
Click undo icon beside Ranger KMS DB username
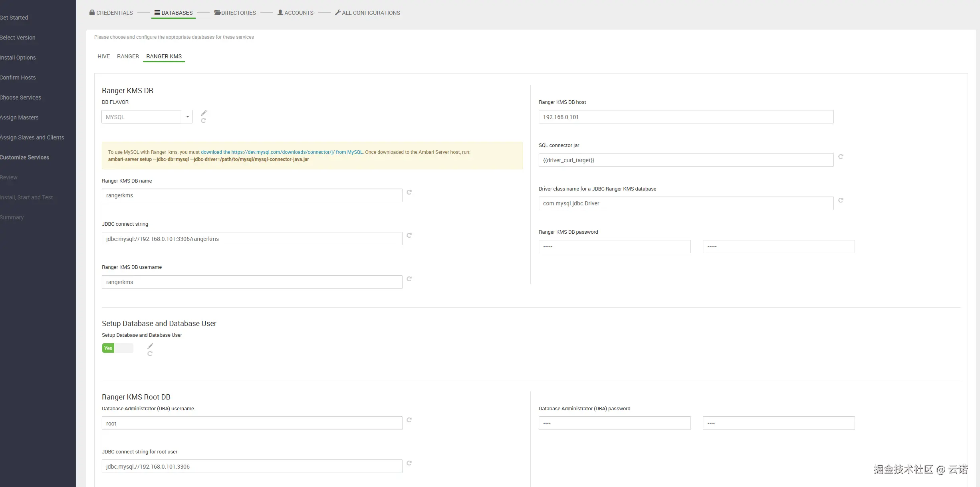[409, 279]
